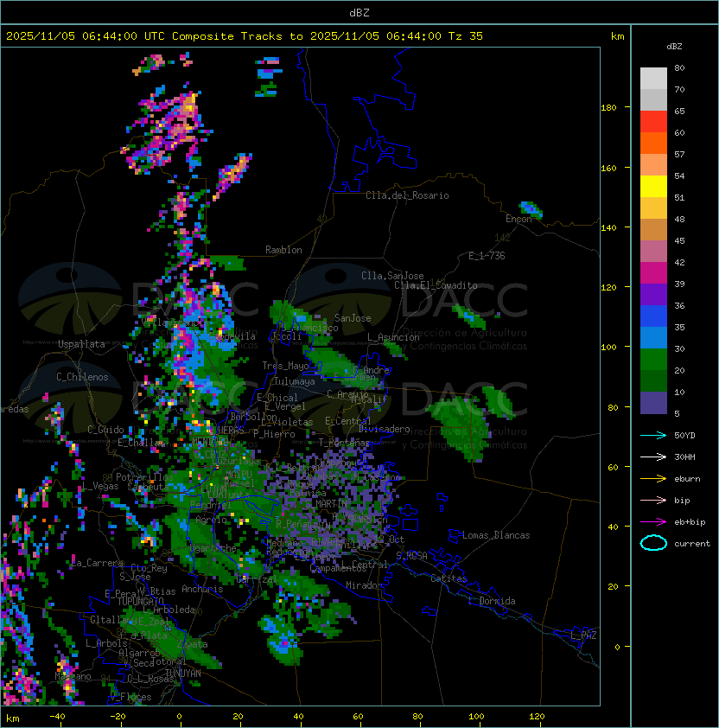719x728 pixels.
Task: Select the 'Tulumaya' place label
Action: pyautogui.click(x=295, y=381)
